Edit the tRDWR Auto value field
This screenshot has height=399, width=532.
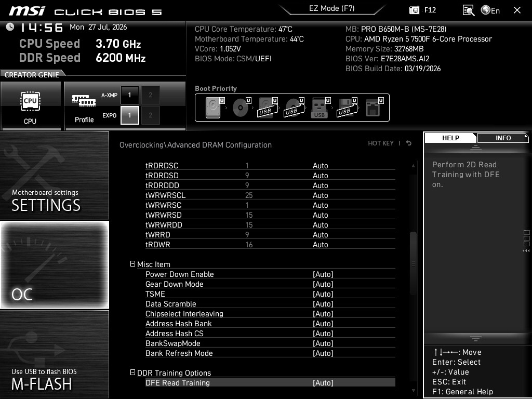(320, 244)
